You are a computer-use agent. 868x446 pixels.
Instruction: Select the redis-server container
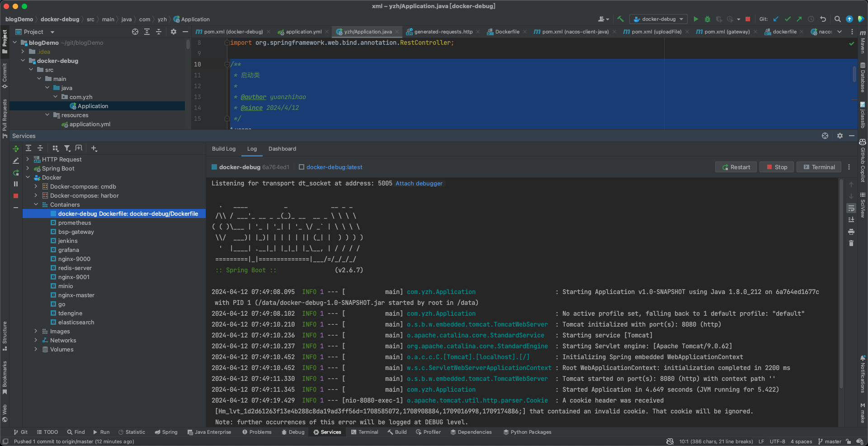tap(75, 268)
